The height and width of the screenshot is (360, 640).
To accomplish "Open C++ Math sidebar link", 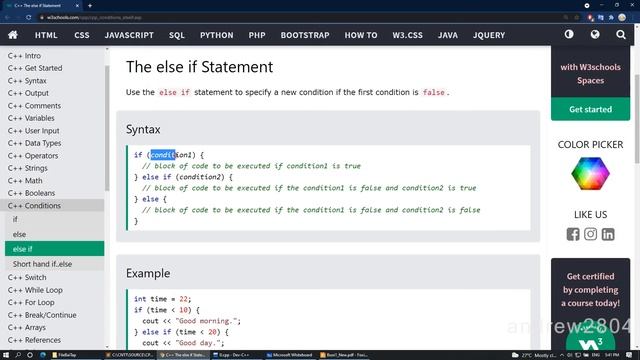I will (25, 180).
